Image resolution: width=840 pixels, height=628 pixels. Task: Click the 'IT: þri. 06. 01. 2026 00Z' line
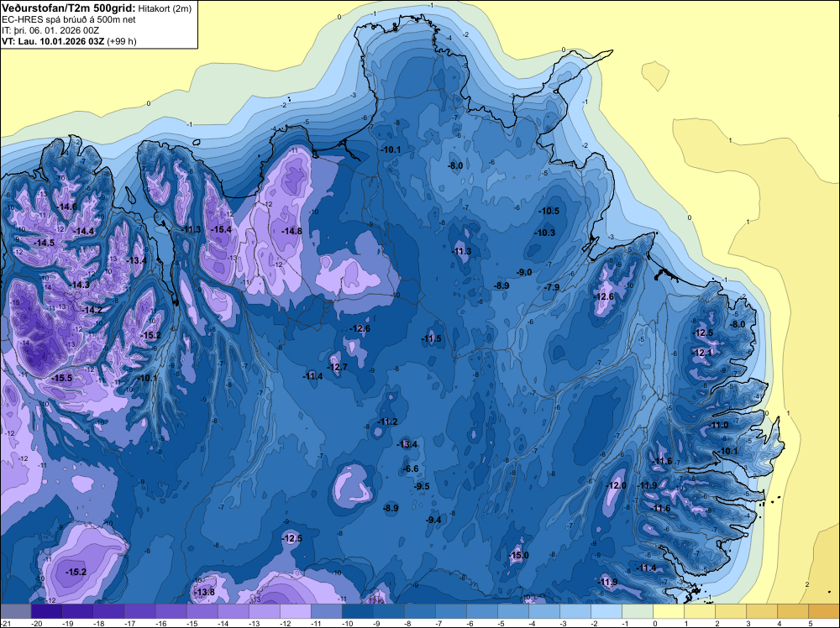(x=50, y=30)
